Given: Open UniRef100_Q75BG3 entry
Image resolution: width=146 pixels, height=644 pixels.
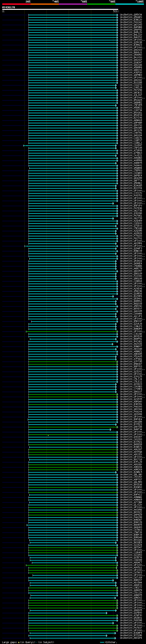Looking at the screenshot, I should pyautogui.click(x=131, y=153).
